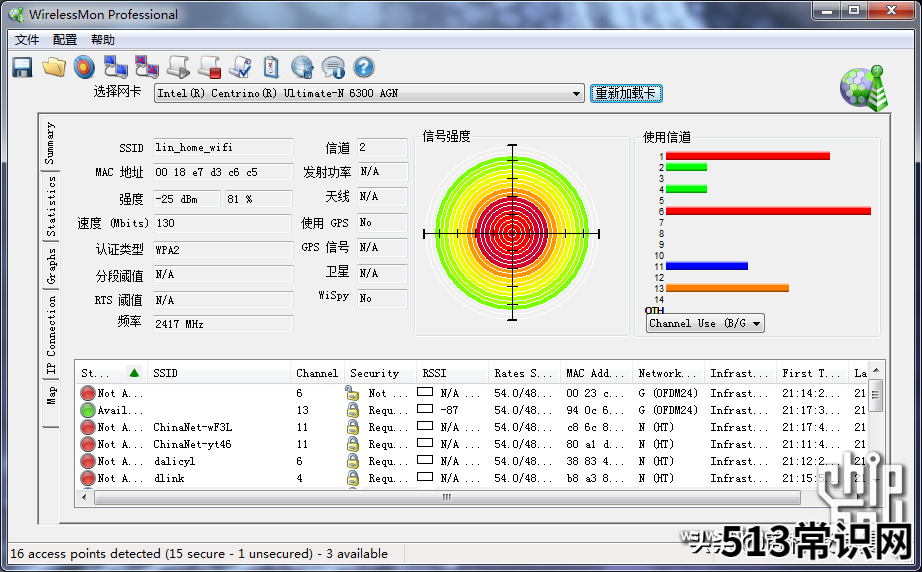Click the green channel 4 usage bar
The width and height of the screenshot is (922, 572).
pyautogui.click(x=686, y=189)
